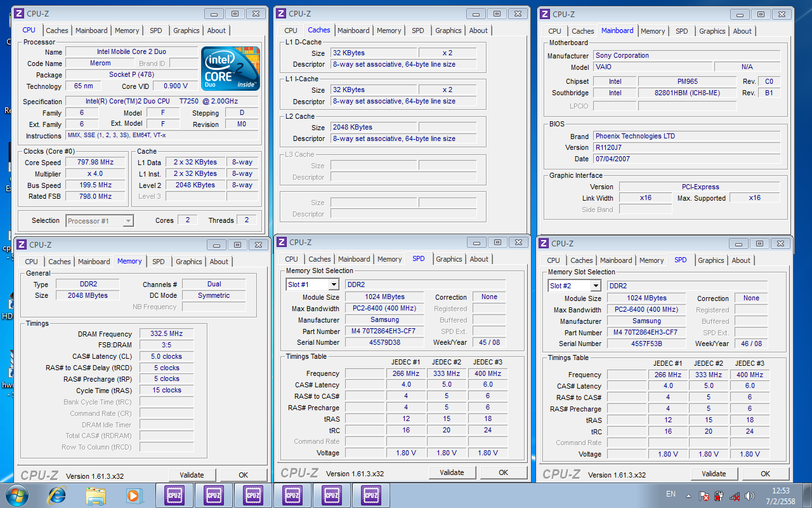Image resolution: width=812 pixels, height=508 pixels.
Task: Click the BIOS brand "Phoenix Technologies LTD"
Action: click(687, 136)
